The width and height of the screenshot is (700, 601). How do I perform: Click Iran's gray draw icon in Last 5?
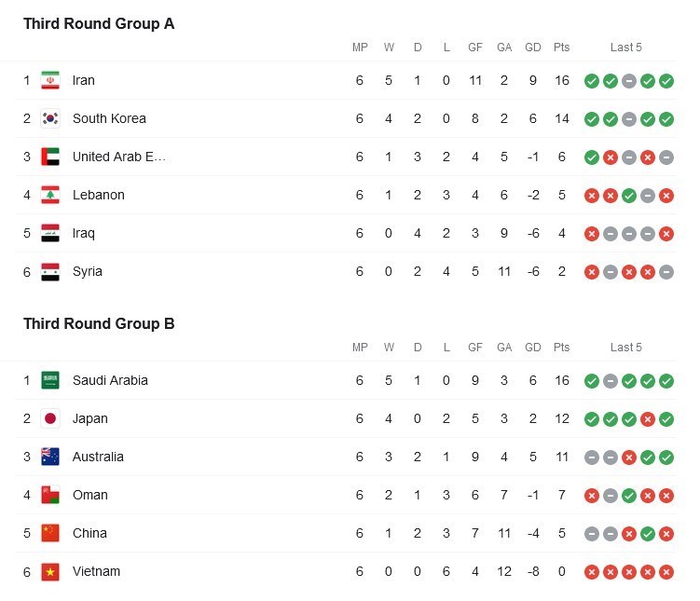[x=628, y=81]
